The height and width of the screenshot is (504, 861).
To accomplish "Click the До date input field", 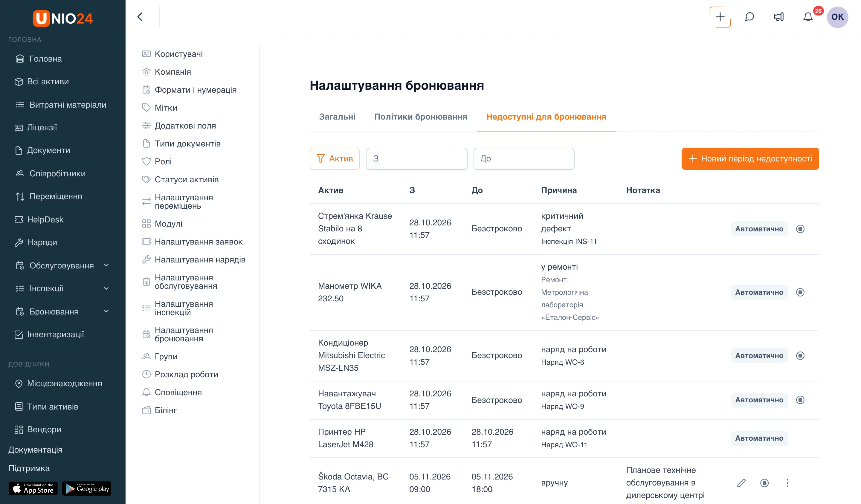I will [x=524, y=158].
